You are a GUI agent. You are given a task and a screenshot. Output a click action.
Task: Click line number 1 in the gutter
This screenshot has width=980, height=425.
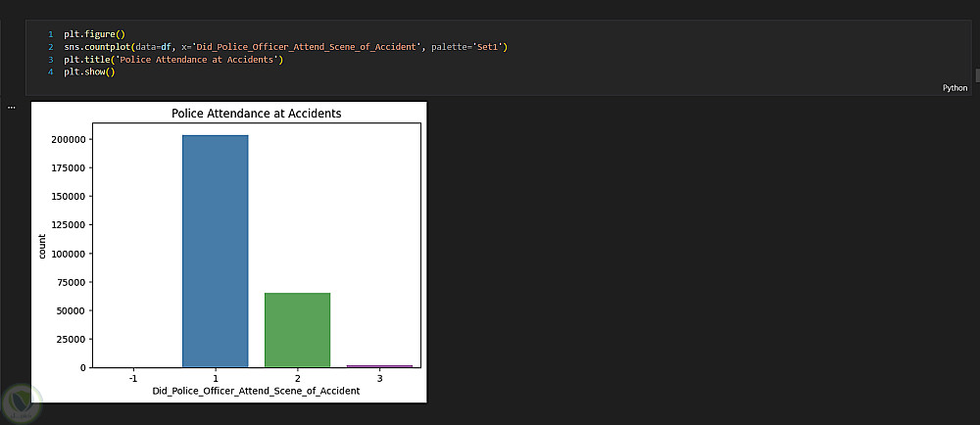click(50, 34)
